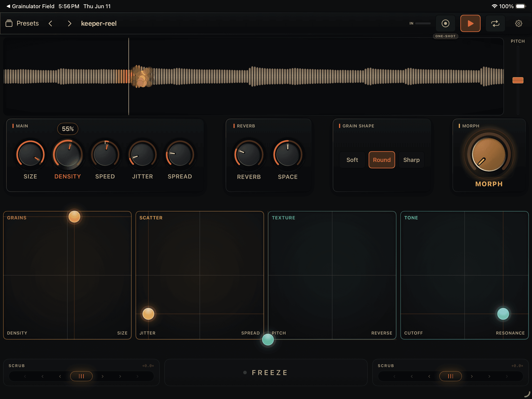Go to the previous preset
Viewport: 532px width, 399px height.
[x=50, y=23]
